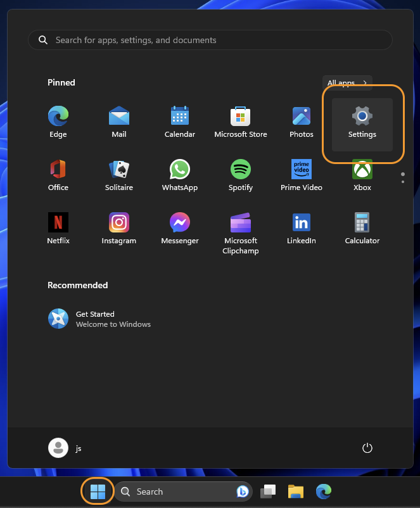The width and height of the screenshot is (420, 508).
Task: Launch WhatsApp from Pinned
Action: pyautogui.click(x=179, y=175)
